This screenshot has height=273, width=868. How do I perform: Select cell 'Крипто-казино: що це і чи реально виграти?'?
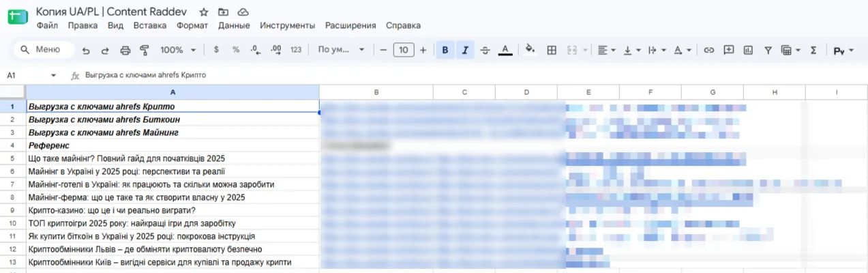click(173, 210)
